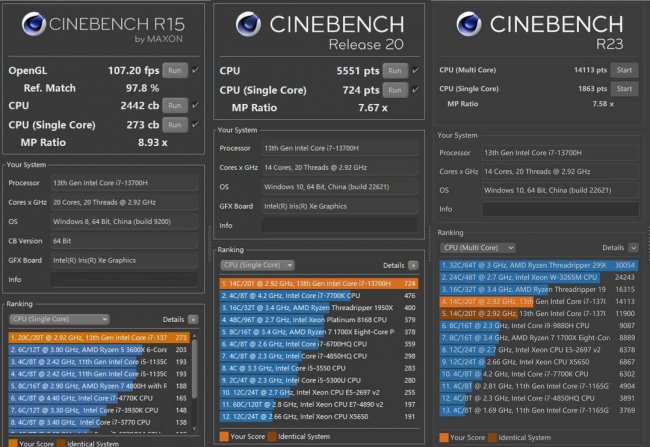
Task: Click the Cinebench Release 20 logo icon
Action: (x=248, y=24)
